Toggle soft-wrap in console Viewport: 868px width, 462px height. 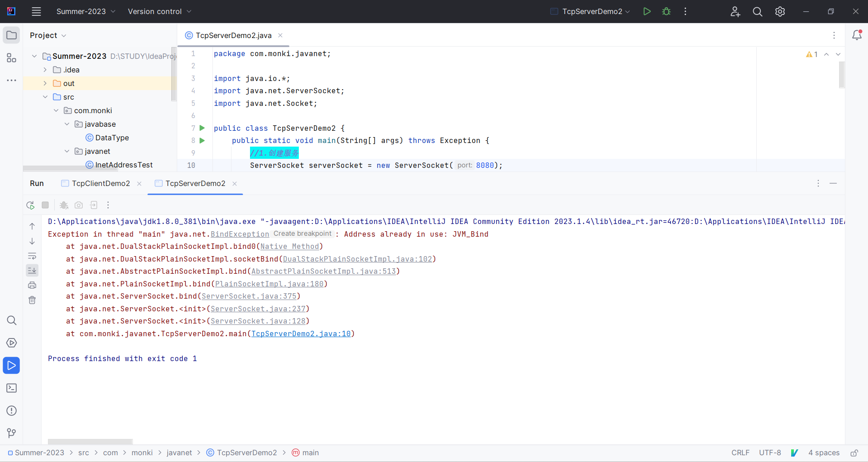[32, 256]
